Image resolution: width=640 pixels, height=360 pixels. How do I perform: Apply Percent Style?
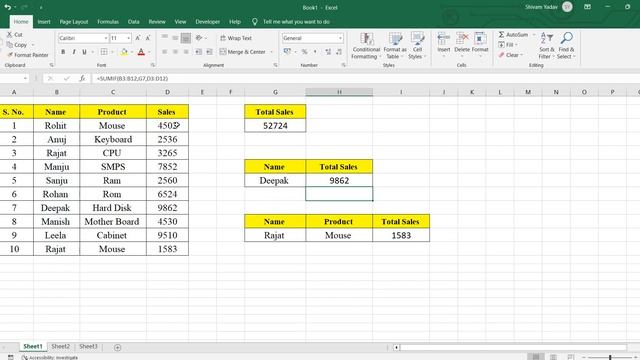pyautogui.click(x=304, y=52)
